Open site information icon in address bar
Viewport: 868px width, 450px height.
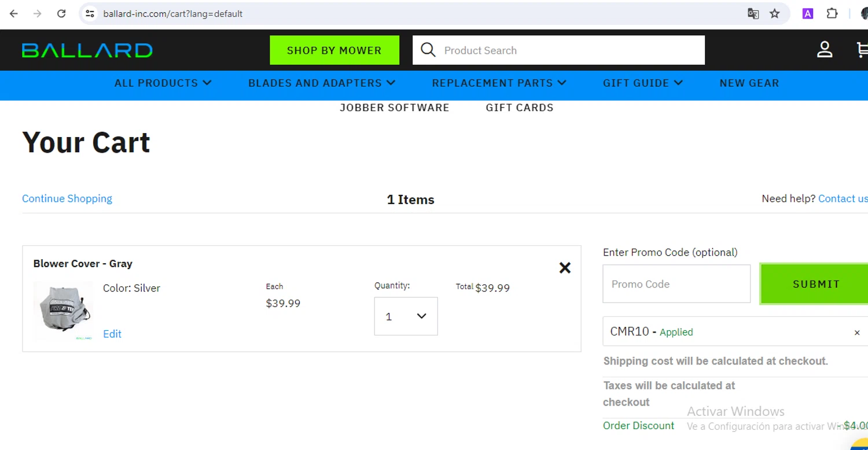pos(90,13)
